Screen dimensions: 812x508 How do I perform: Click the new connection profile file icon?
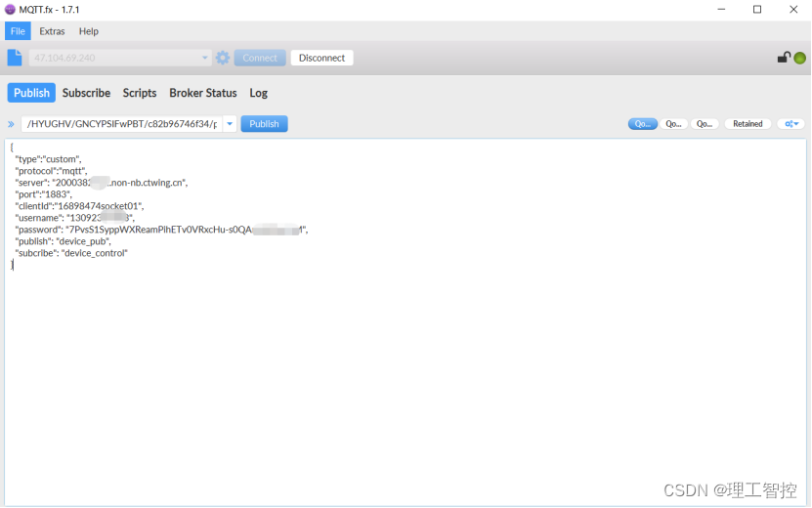(15, 58)
